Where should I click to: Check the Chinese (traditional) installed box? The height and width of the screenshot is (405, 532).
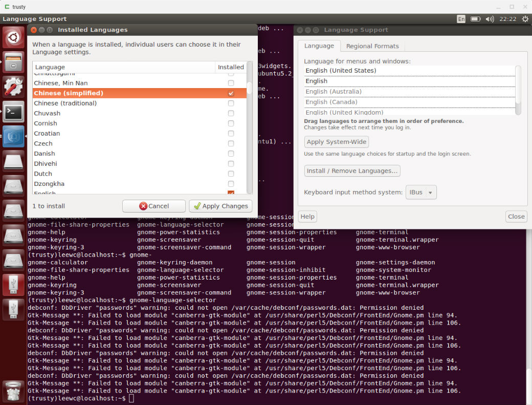231,103
